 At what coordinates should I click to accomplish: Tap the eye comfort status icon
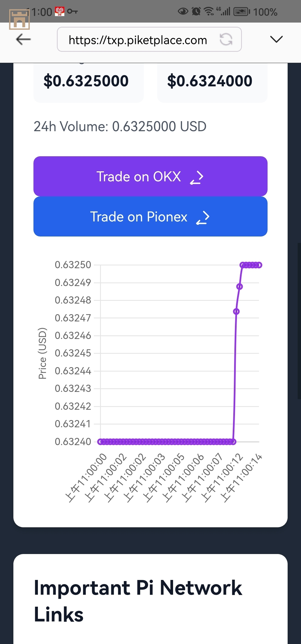[x=183, y=11]
